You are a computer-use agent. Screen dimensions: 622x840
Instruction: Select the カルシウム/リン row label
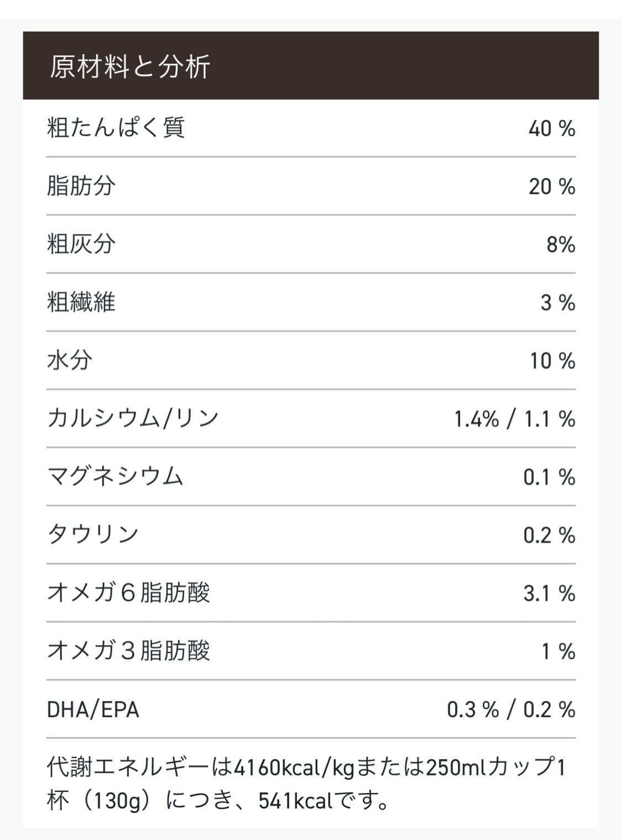(x=133, y=418)
